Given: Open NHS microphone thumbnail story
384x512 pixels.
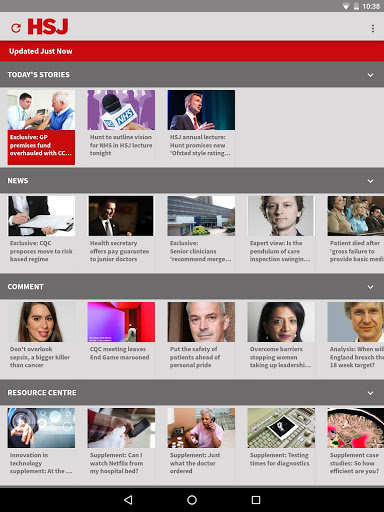Looking at the screenshot, I should (x=121, y=110).
